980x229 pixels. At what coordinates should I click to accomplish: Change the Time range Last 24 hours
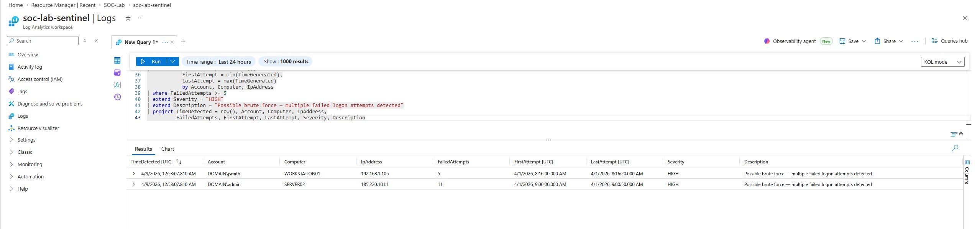point(218,62)
